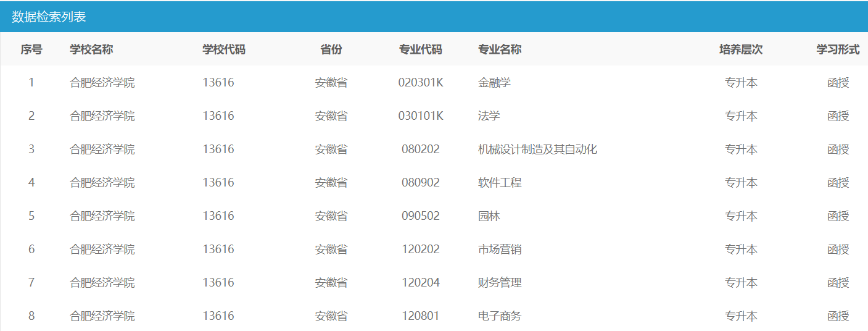Screen dimensions: 868x331
Task: Click 合肥经济学院 in the 金融学 row
Action: tap(102, 82)
